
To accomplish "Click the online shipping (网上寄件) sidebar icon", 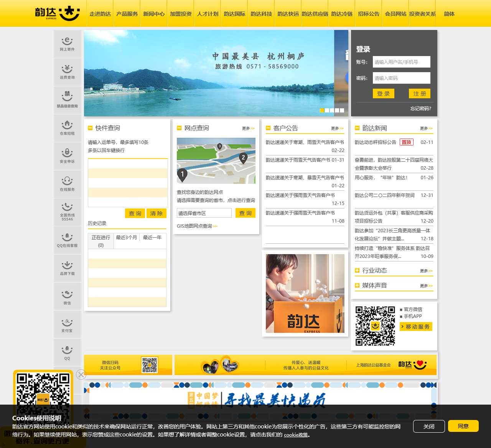I will point(67,44).
